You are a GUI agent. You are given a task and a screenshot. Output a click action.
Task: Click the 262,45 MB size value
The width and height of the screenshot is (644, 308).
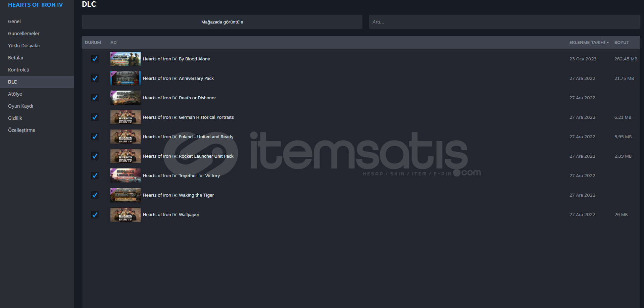click(x=626, y=59)
